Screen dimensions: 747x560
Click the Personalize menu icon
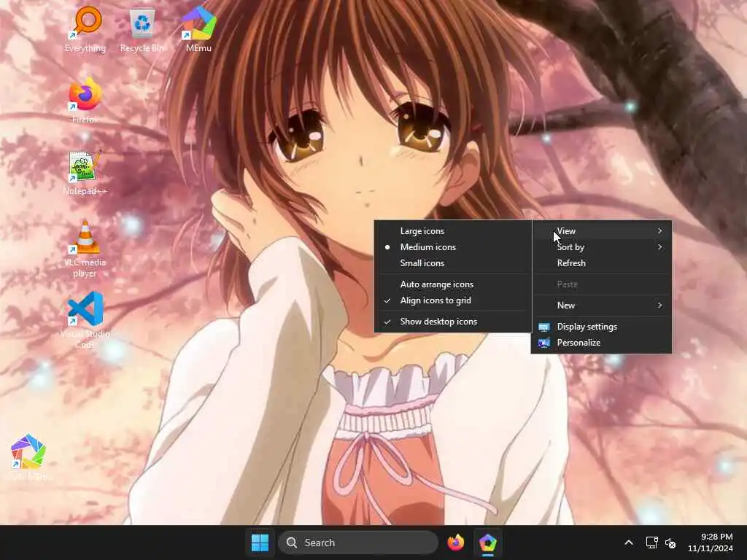click(x=544, y=343)
